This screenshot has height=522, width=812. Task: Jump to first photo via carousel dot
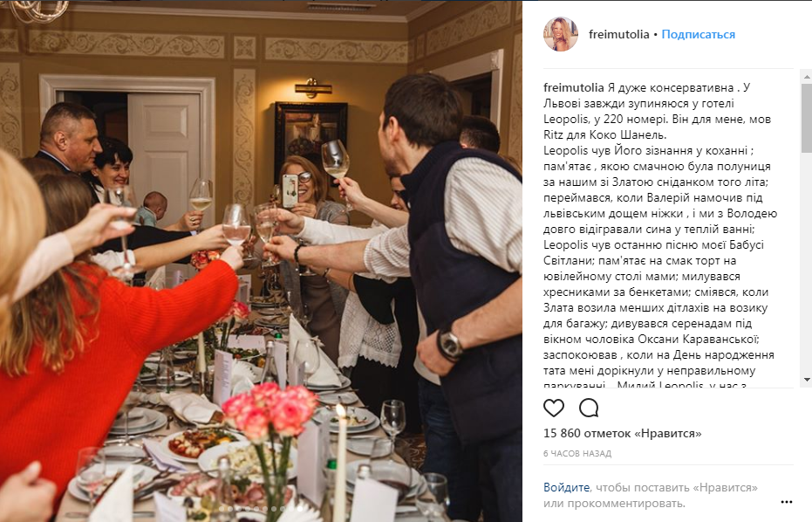(x=222, y=509)
